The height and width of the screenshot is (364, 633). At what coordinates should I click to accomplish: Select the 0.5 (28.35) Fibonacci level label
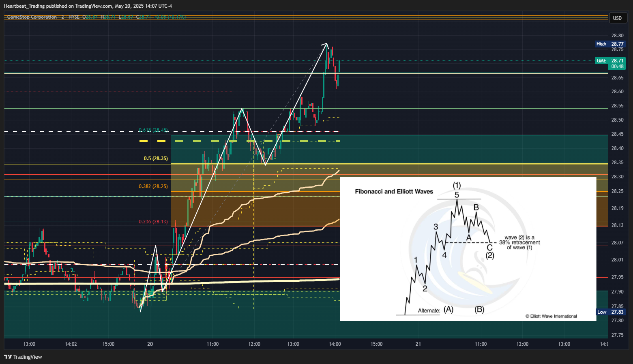[x=156, y=158]
